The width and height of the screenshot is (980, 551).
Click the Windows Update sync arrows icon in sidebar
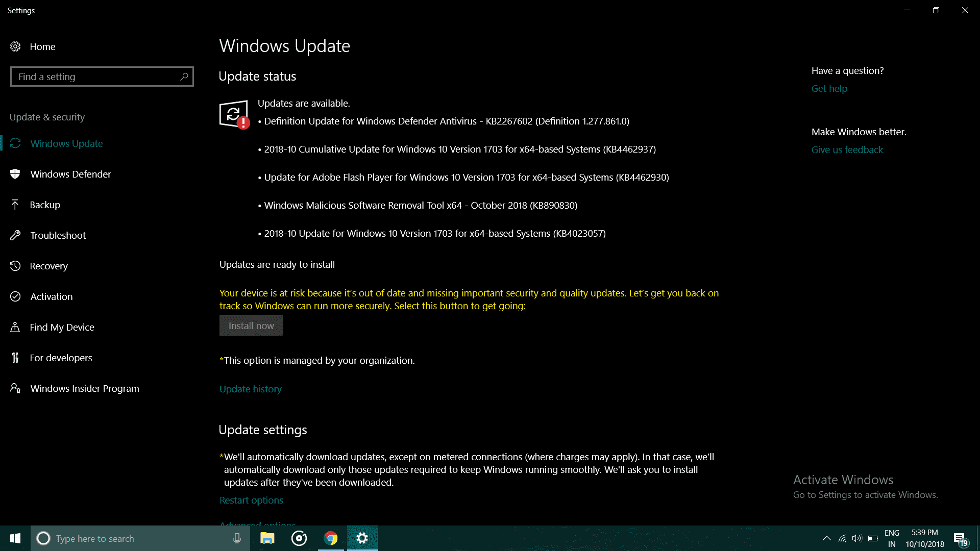pos(15,143)
